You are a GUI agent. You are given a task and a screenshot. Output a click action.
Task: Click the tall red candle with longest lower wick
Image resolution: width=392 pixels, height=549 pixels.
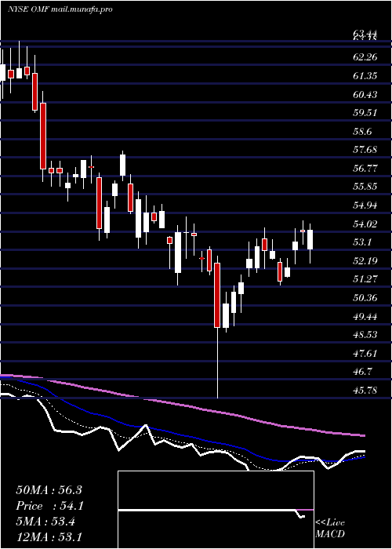[x=217, y=296]
